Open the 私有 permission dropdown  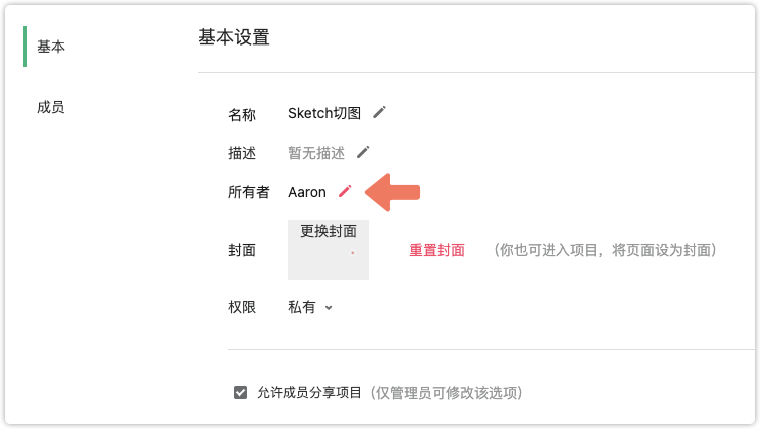coord(310,307)
